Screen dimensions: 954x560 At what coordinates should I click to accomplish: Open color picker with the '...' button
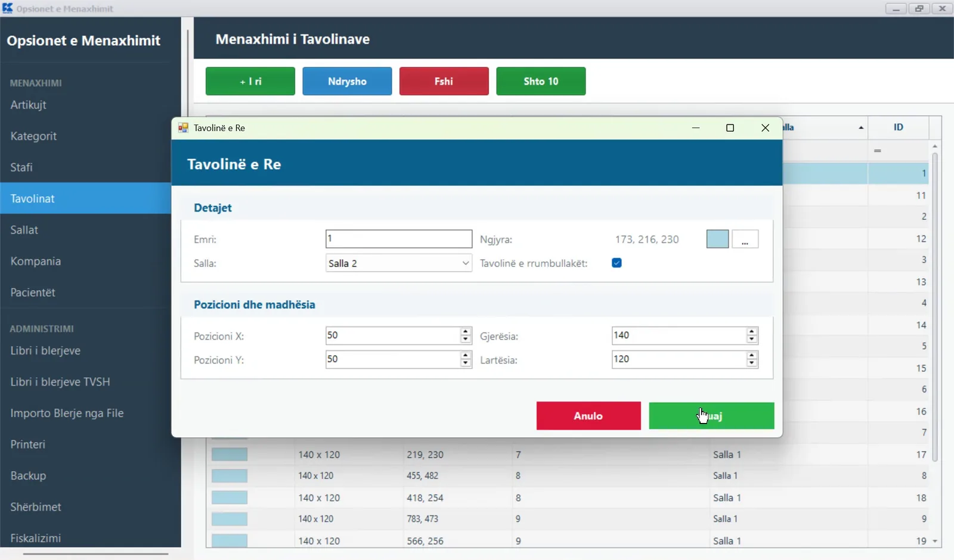pos(745,239)
